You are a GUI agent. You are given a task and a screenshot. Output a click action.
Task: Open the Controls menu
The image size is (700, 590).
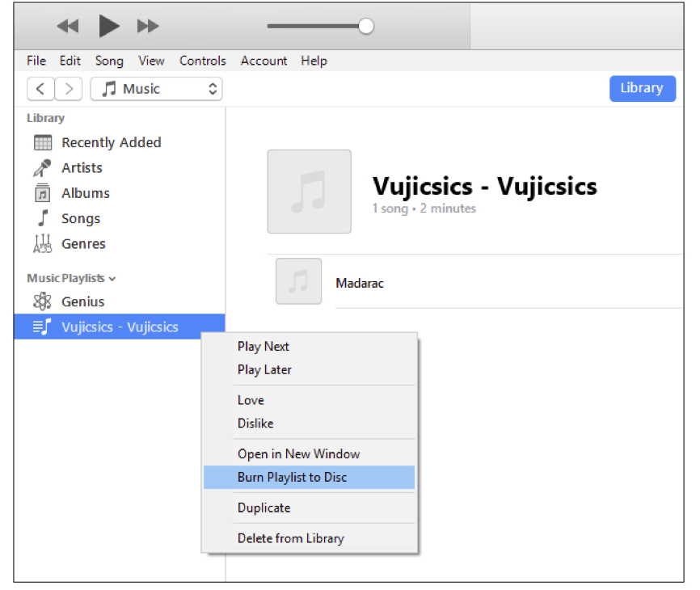click(x=202, y=61)
